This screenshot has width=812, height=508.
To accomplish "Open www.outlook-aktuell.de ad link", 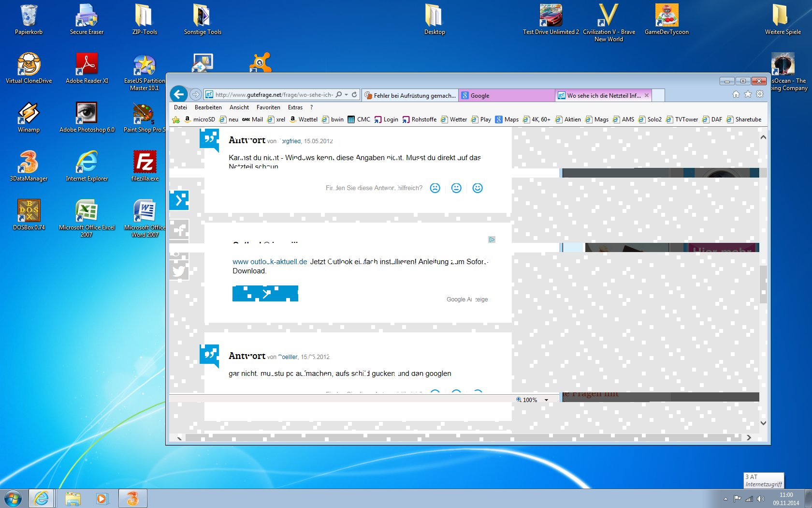I will [x=270, y=262].
